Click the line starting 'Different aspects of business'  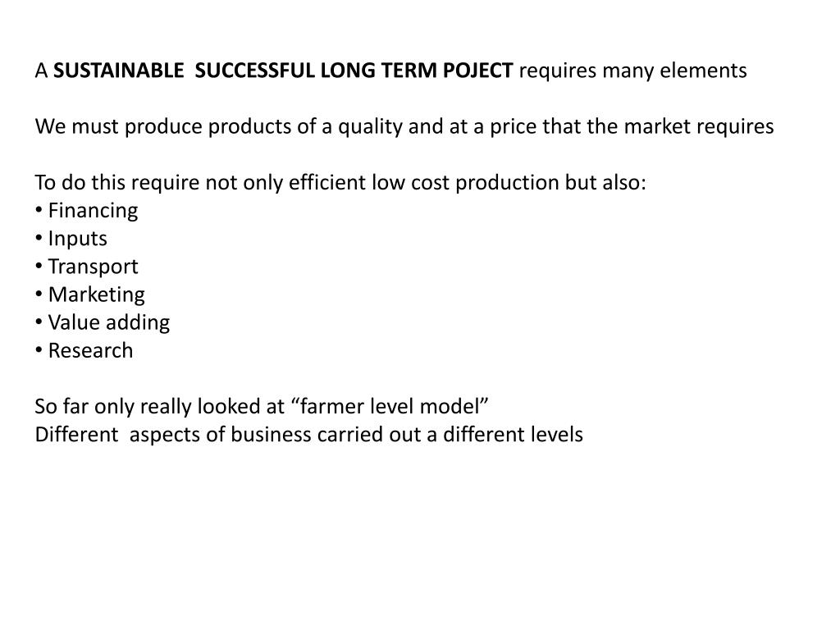point(309,435)
